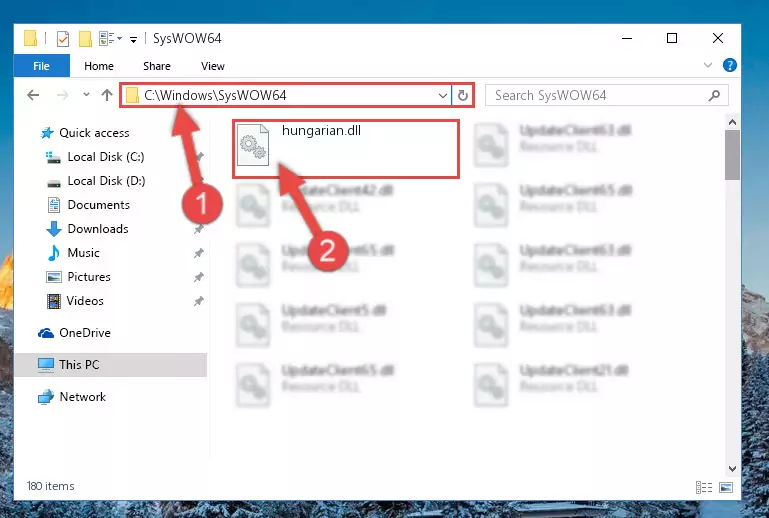Open Local Disk (C:) in sidebar

point(106,157)
